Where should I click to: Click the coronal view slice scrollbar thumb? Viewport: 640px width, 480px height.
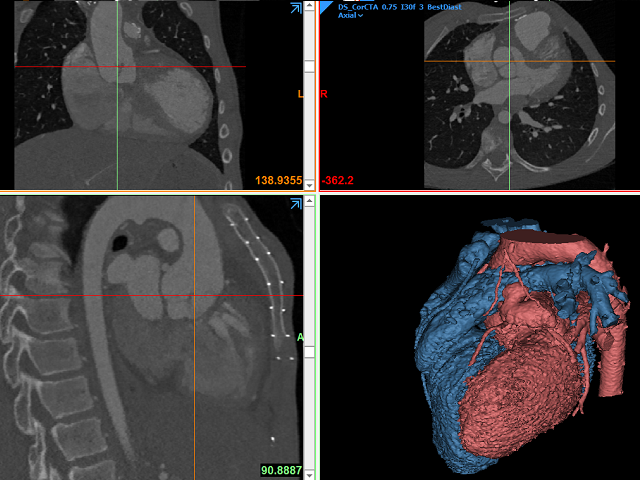coord(309,67)
